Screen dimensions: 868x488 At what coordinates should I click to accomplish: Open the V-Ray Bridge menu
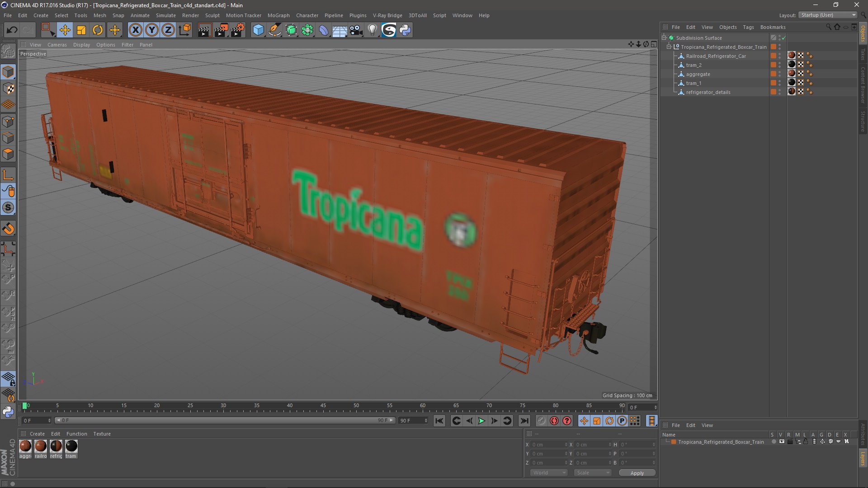[x=387, y=15]
